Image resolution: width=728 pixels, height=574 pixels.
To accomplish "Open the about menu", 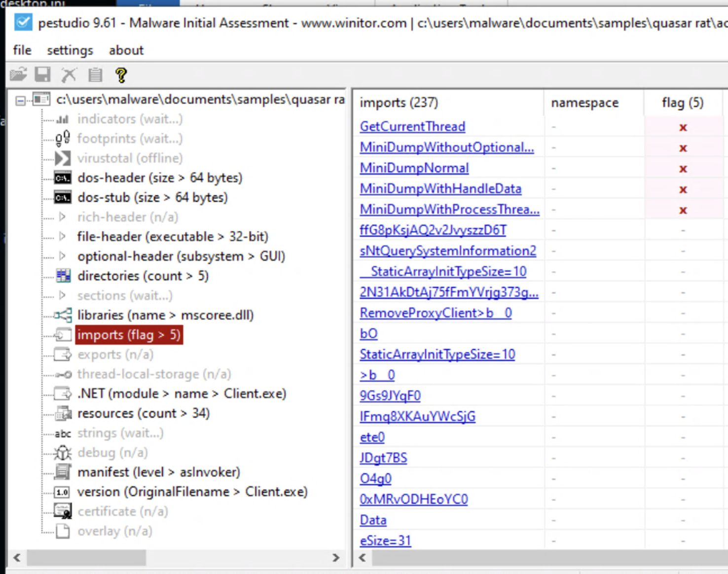I will 126,50.
